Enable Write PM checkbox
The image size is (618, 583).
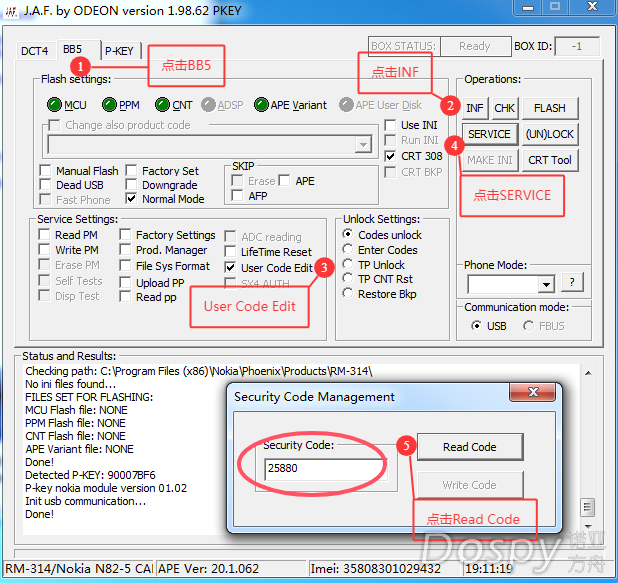coord(44,250)
